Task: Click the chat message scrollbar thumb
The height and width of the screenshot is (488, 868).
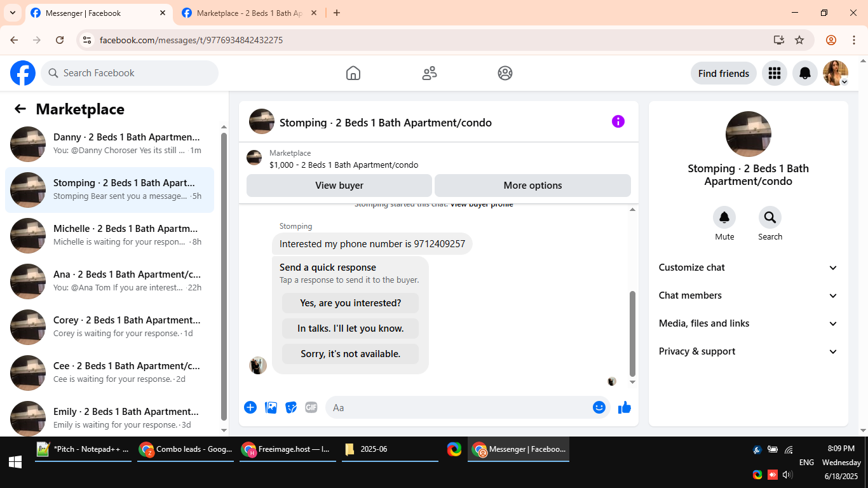Action: [x=632, y=334]
